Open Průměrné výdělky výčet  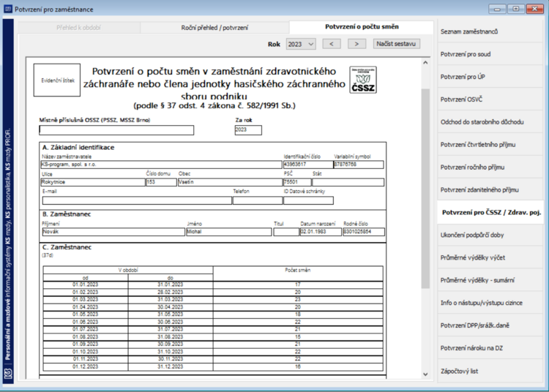490,257
